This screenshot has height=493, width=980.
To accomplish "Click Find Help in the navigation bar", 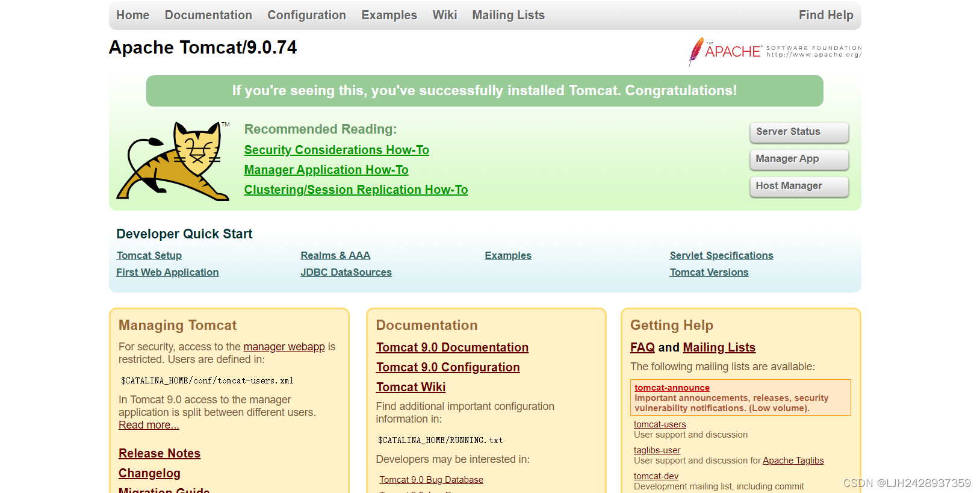I will pyautogui.click(x=826, y=15).
